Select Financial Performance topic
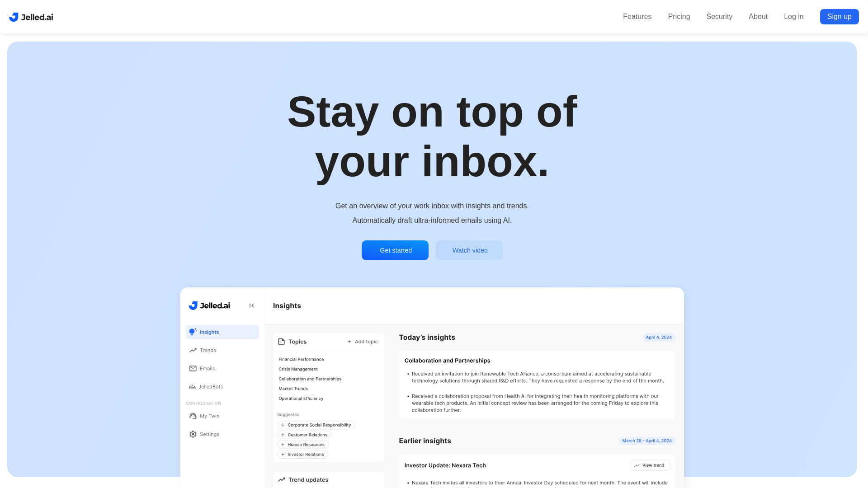 (301, 359)
